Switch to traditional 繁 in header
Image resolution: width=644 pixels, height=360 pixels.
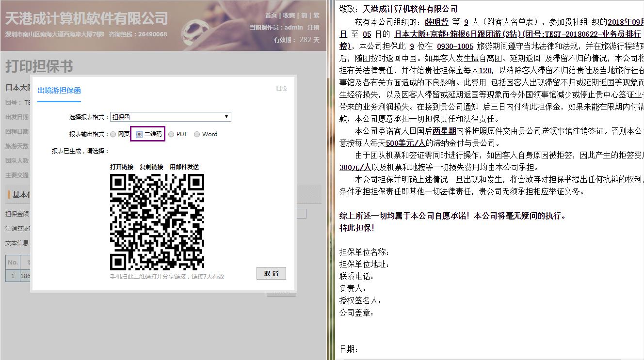pos(316,16)
